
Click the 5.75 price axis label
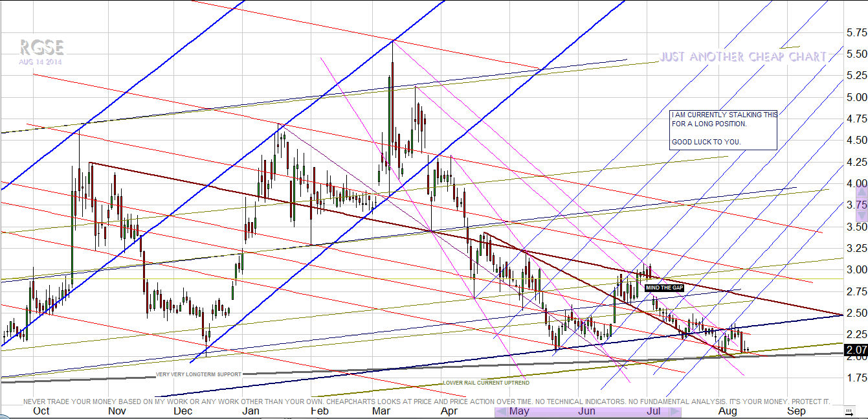click(852, 32)
